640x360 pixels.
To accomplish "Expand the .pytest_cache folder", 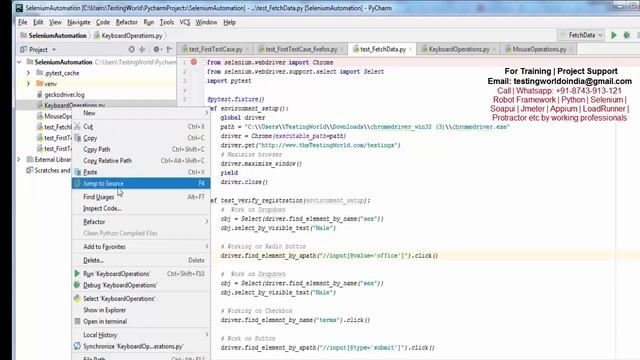I will click(x=28, y=73).
